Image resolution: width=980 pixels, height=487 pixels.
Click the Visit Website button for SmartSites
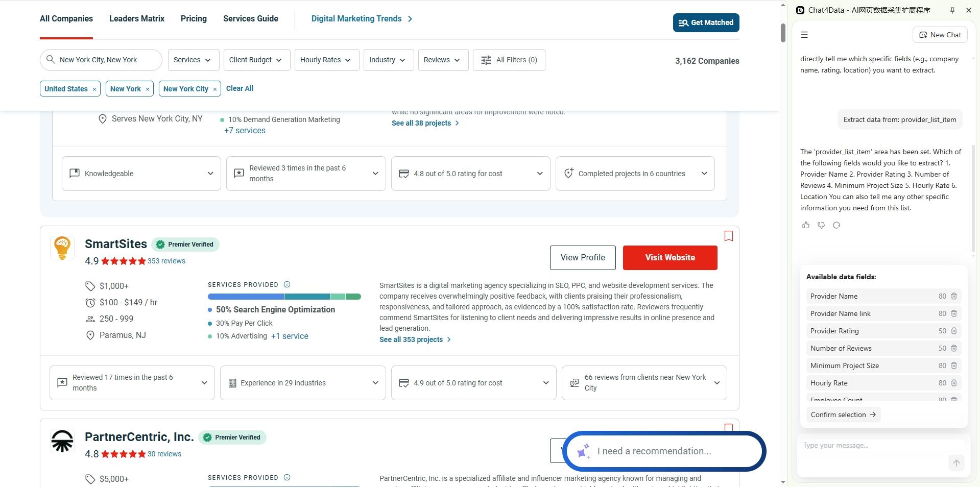[670, 258]
